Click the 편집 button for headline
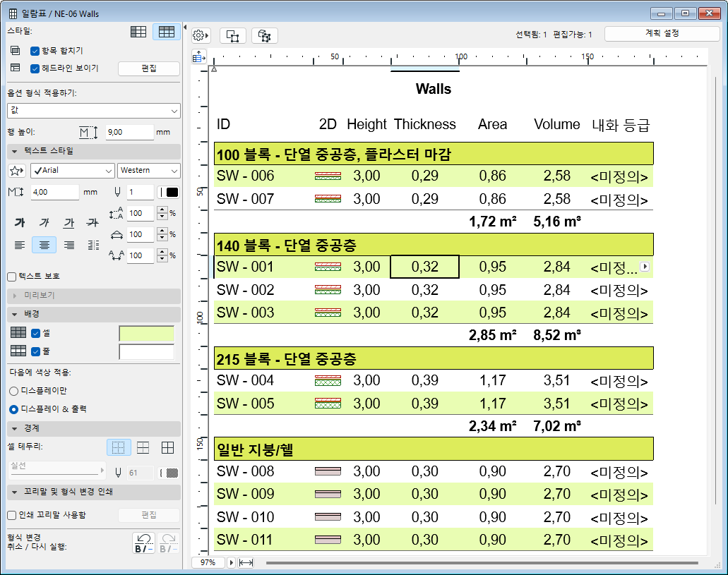 pyautogui.click(x=149, y=68)
